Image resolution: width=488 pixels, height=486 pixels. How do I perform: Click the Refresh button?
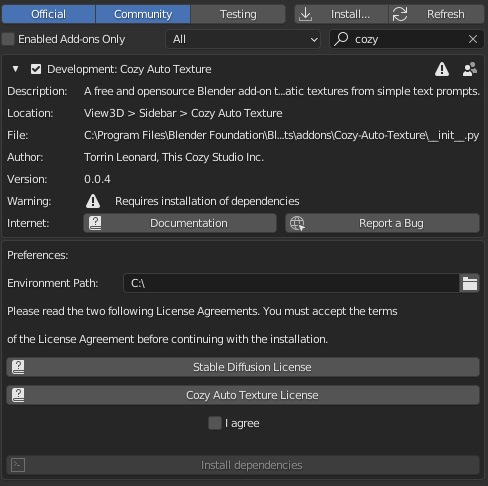(436, 14)
